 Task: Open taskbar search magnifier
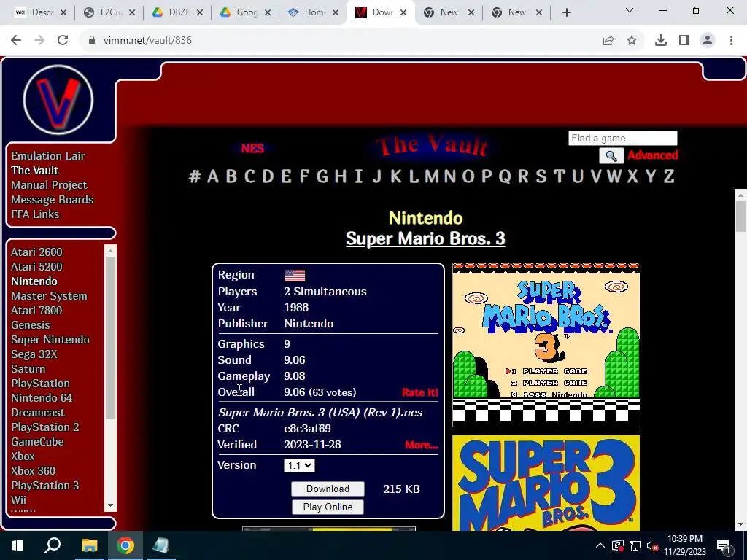click(x=53, y=545)
